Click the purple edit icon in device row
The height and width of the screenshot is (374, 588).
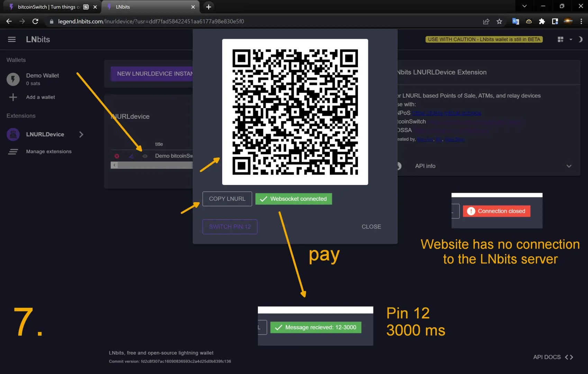click(x=131, y=156)
